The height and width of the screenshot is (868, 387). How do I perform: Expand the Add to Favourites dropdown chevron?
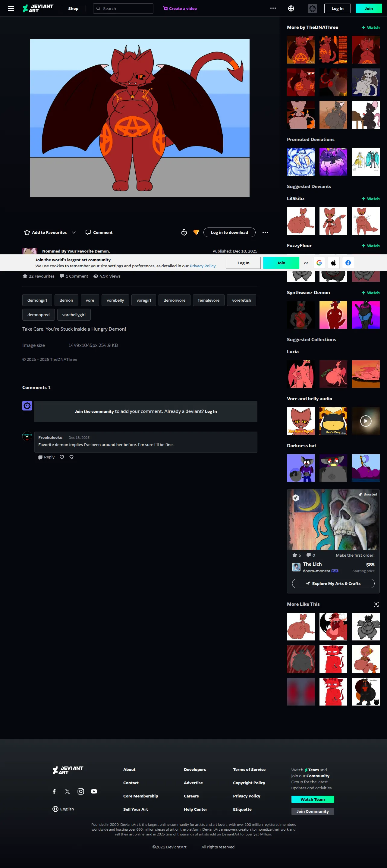pyautogui.click(x=74, y=232)
